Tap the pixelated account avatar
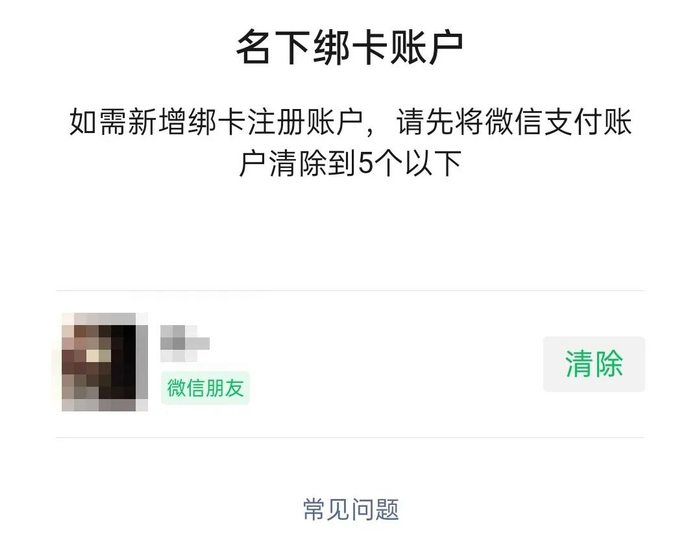 [x=105, y=362]
